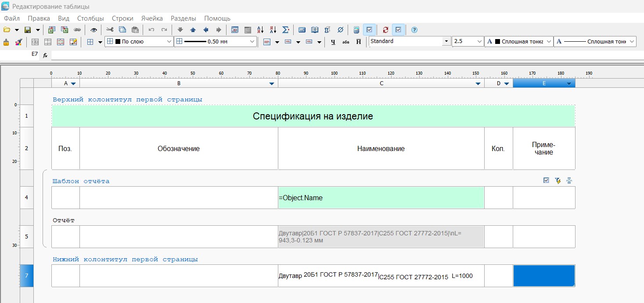This screenshot has width=644, height=303.
Task: Click the chain link icon
Action: [77, 30]
